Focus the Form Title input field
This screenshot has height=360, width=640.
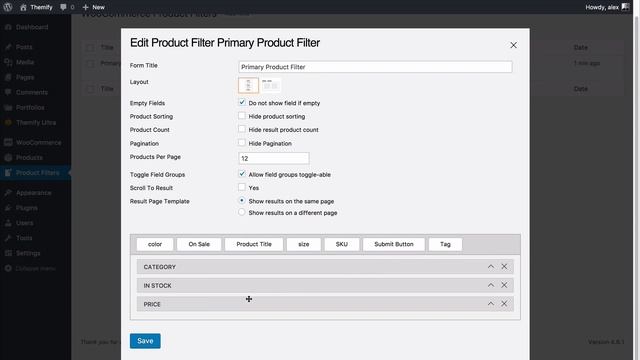pos(375,67)
